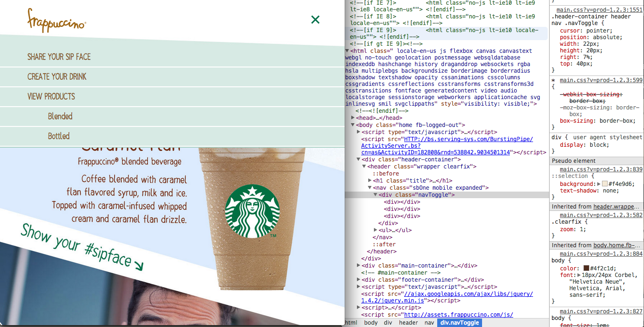Screen dimensions: 644x327
Task: Collapse the selected div navToggle node
Action: coord(376,195)
